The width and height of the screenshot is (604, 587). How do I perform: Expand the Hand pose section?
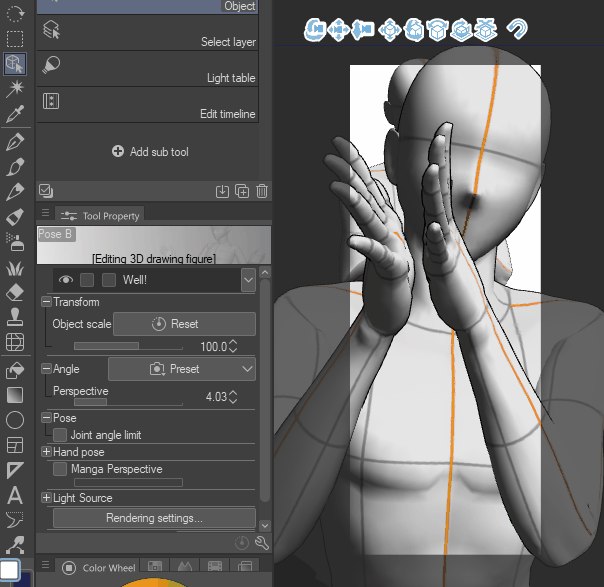tap(46, 451)
